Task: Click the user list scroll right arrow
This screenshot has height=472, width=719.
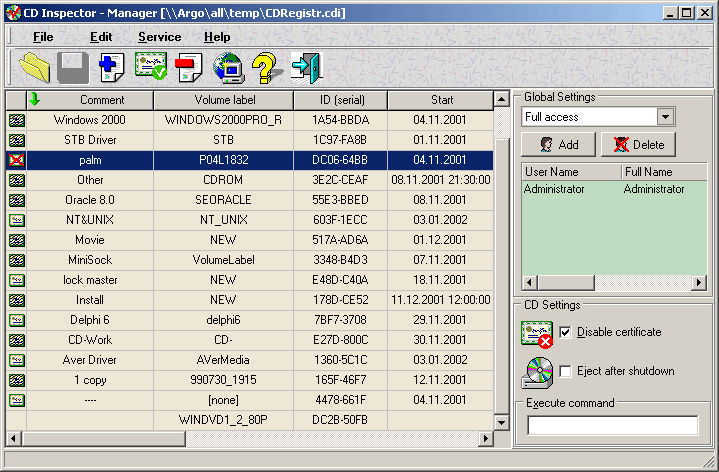Action: tap(699, 283)
